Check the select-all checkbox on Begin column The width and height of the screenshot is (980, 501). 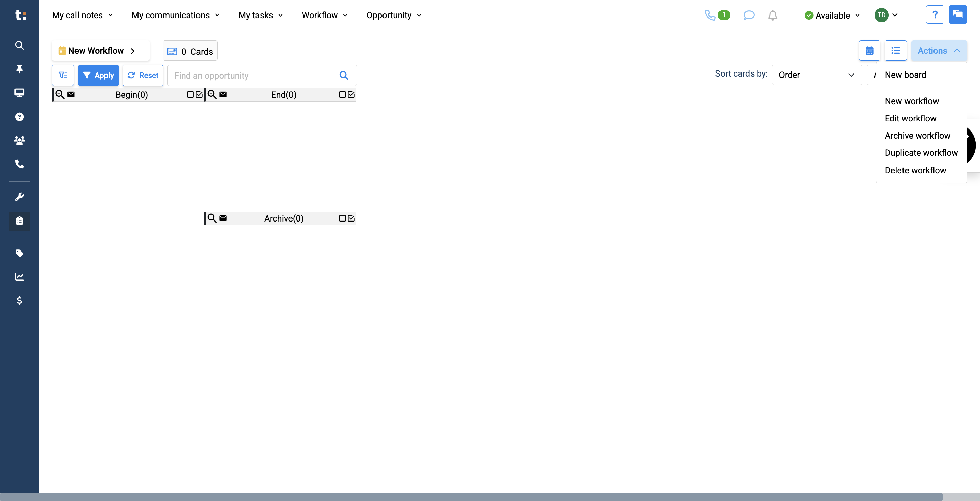coord(198,94)
